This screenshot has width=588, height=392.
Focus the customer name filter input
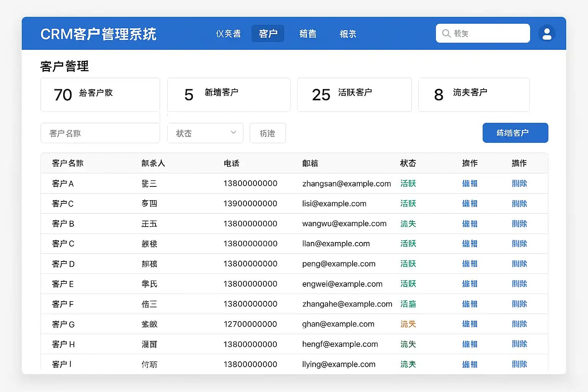(x=100, y=133)
